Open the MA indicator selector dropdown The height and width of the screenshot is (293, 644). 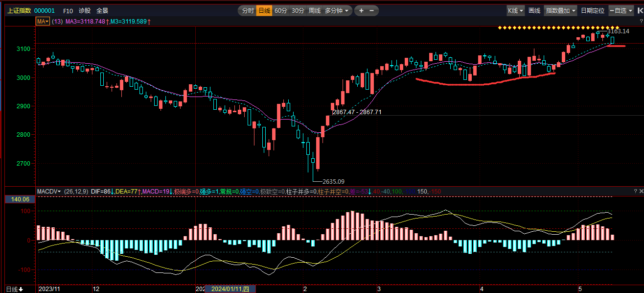click(x=44, y=22)
